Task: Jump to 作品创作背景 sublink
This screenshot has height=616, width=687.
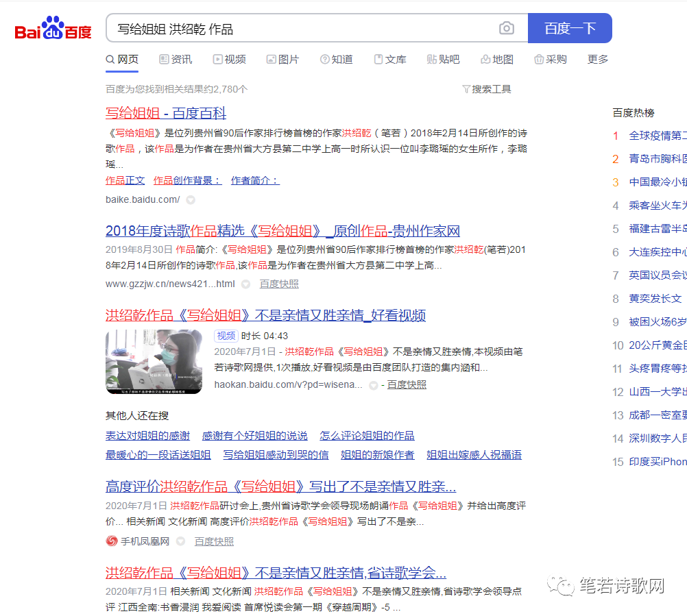Action: coord(188,180)
